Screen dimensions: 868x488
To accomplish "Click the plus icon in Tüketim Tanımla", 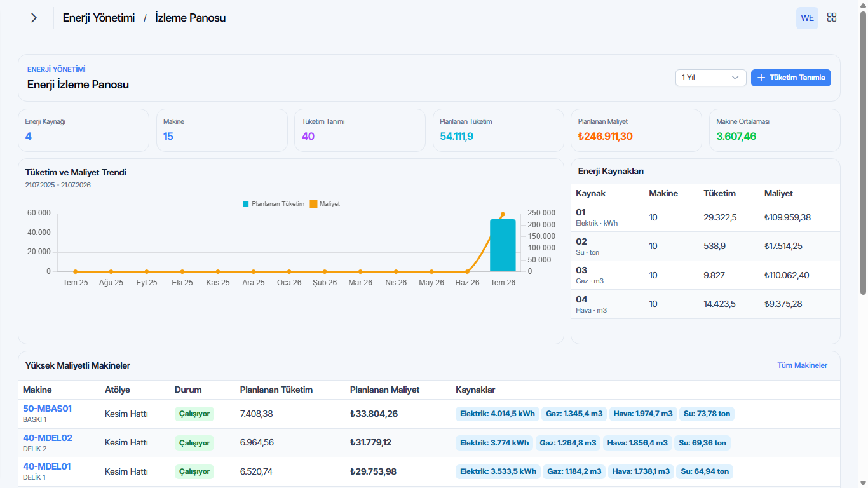I will [x=761, y=78].
